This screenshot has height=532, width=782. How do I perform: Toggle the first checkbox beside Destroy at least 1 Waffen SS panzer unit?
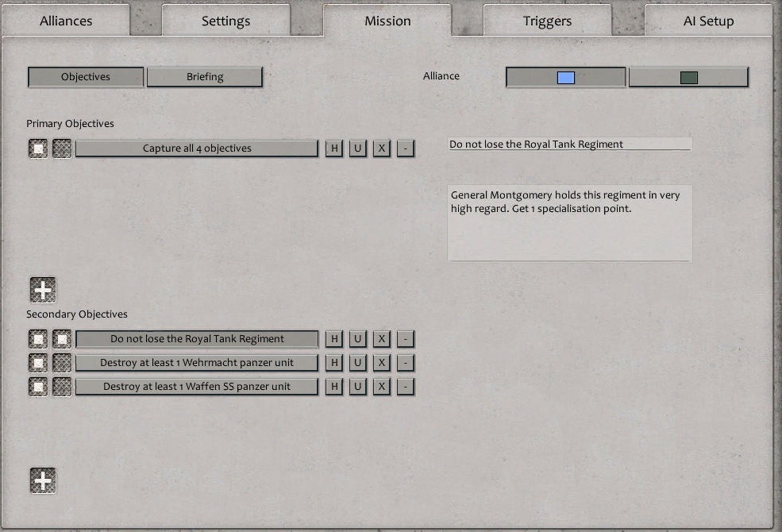pos(38,387)
